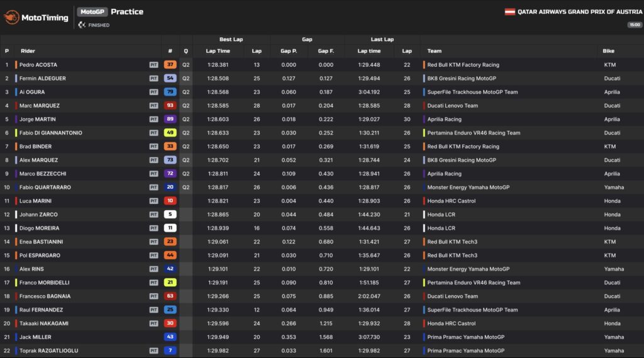Click the PIT indicator for Toprak RAZGATLIOGLU

tap(153, 350)
